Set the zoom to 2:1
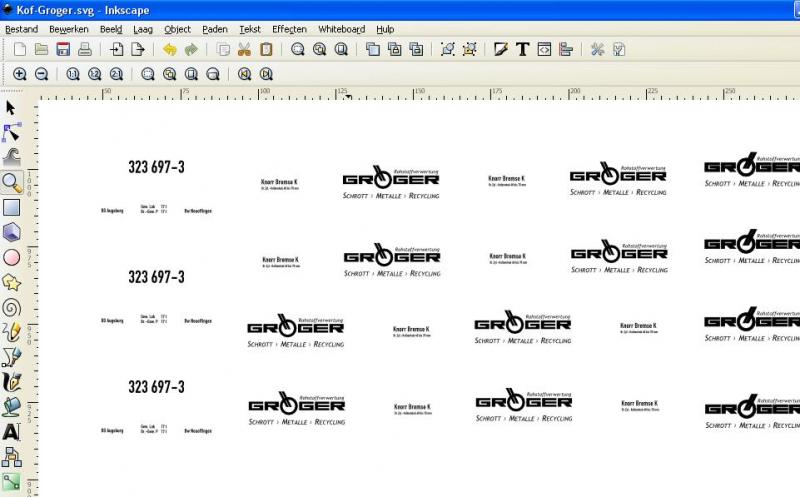 tap(116, 74)
